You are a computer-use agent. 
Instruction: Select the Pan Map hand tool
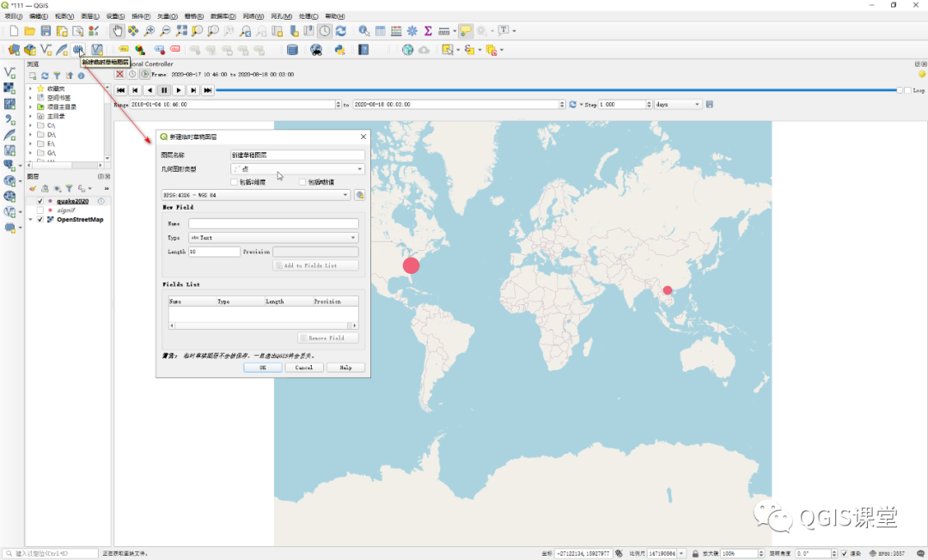click(117, 31)
